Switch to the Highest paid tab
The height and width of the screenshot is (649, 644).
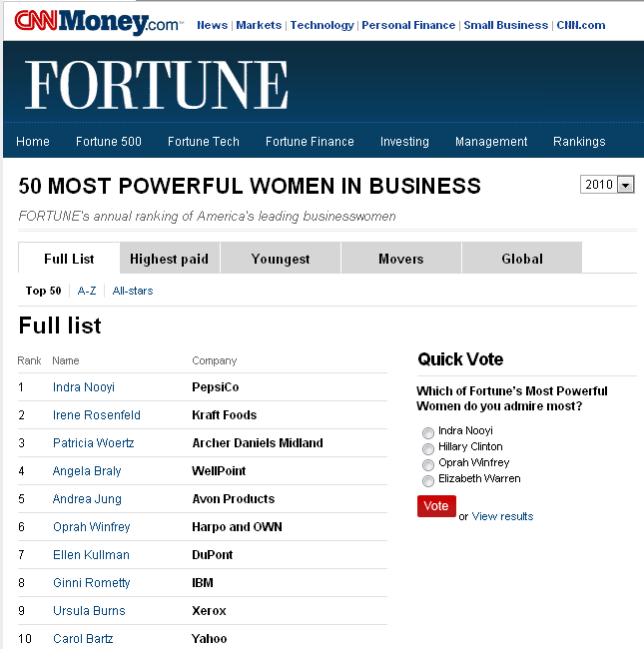170,259
